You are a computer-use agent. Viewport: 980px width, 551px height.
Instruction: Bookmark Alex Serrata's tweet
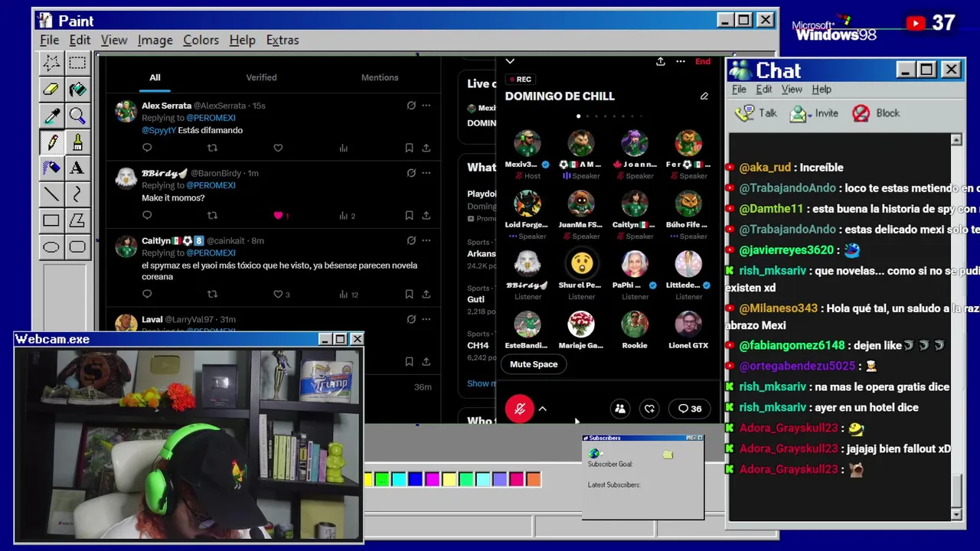tap(409, 148)
